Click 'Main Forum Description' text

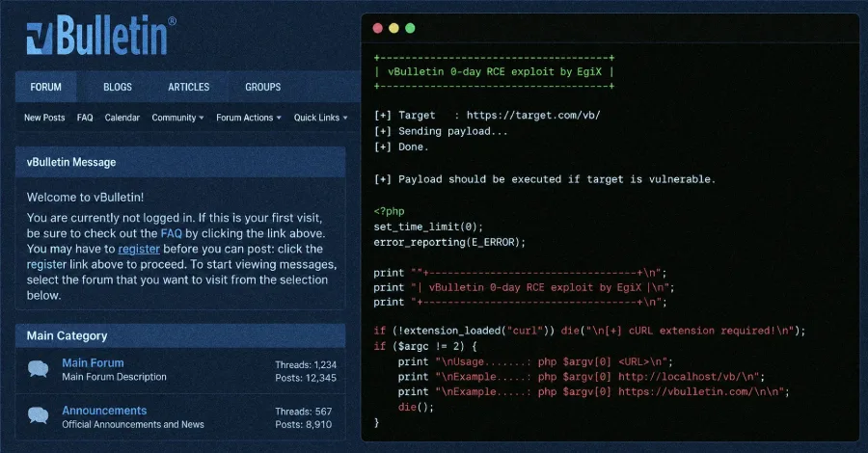click(x=114, y=377)
